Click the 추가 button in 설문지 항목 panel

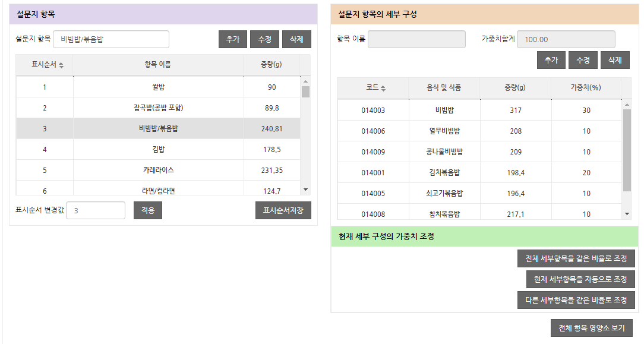233,39
